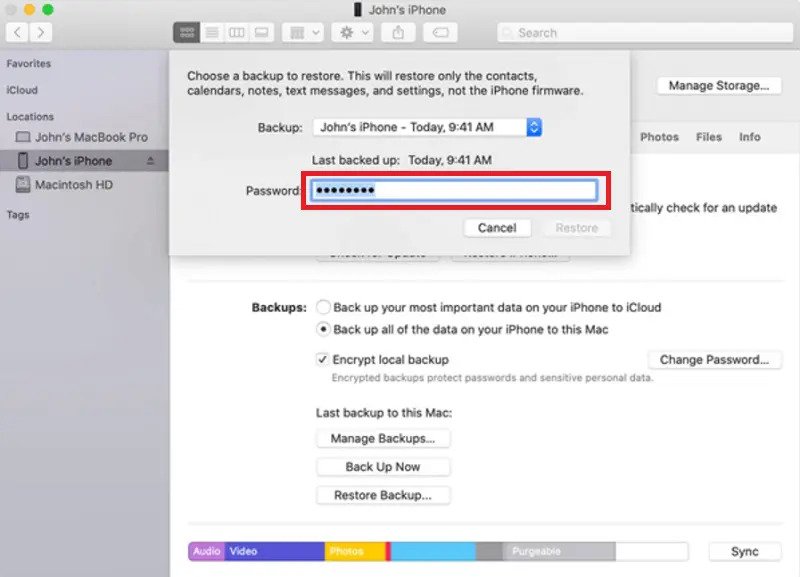Switch Finder to list view
The height and width of the screenshot is (577, 800).
pyautogui.click(x=212, y=33)
